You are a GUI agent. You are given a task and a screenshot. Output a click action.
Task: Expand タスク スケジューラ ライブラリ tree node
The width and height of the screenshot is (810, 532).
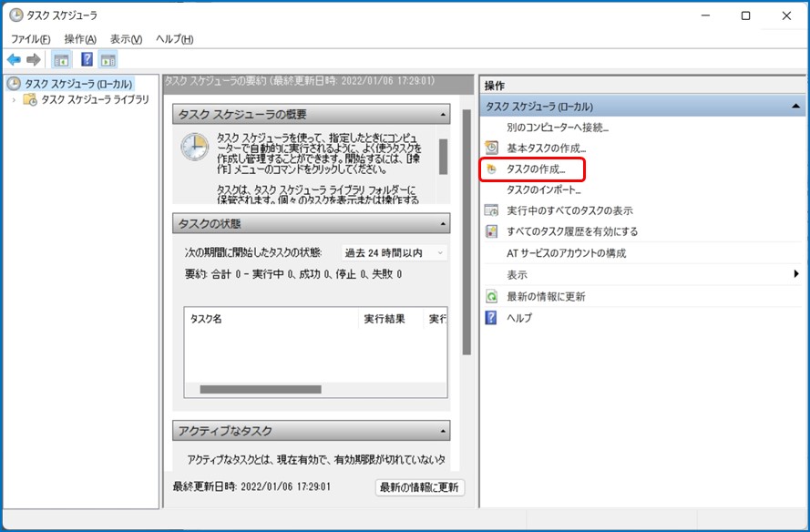(14, 100)
